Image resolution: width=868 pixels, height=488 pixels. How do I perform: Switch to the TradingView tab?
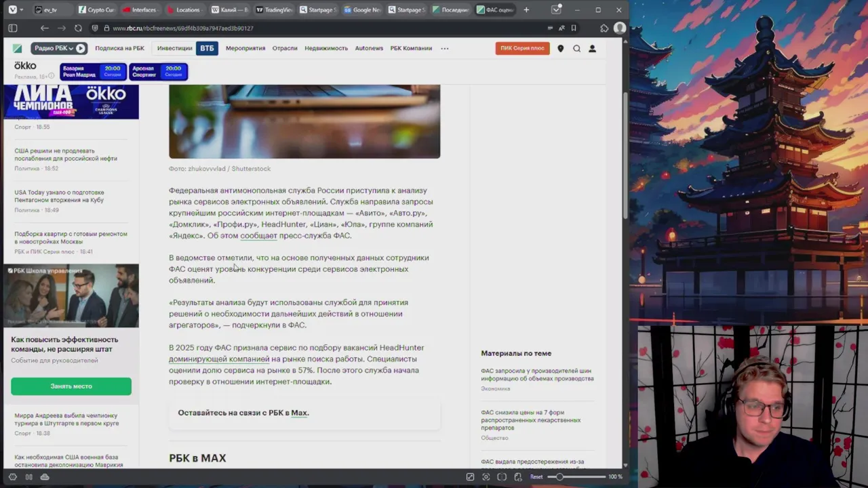(x=273, y=9)
